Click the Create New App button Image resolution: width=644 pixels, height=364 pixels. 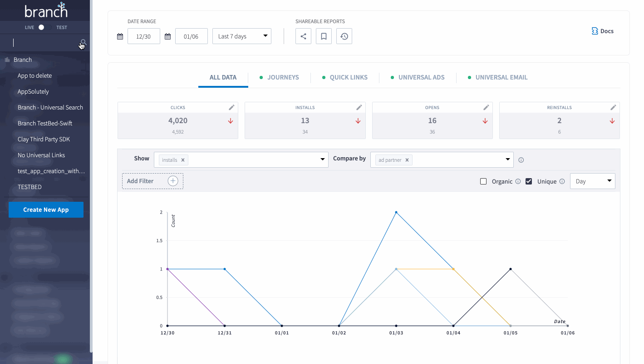[x=46, y=209]
